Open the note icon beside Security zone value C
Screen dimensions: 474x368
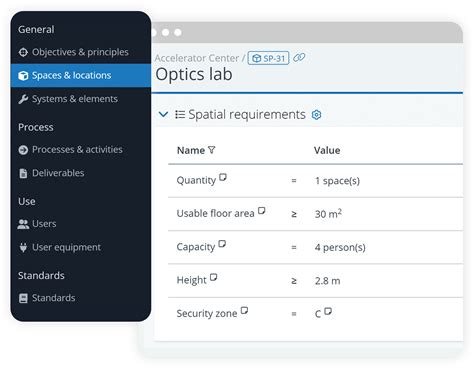pos(328,311)
